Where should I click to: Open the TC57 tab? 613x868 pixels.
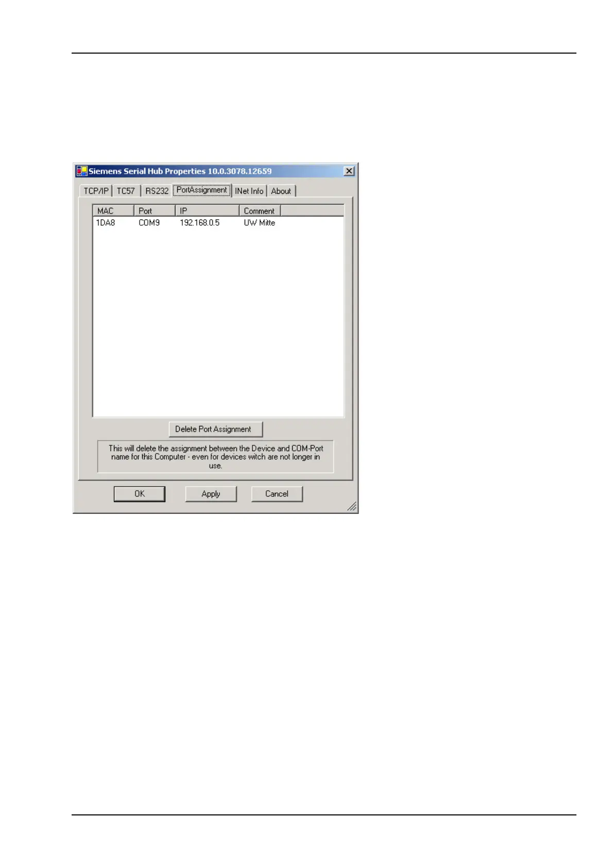point(126,191)
